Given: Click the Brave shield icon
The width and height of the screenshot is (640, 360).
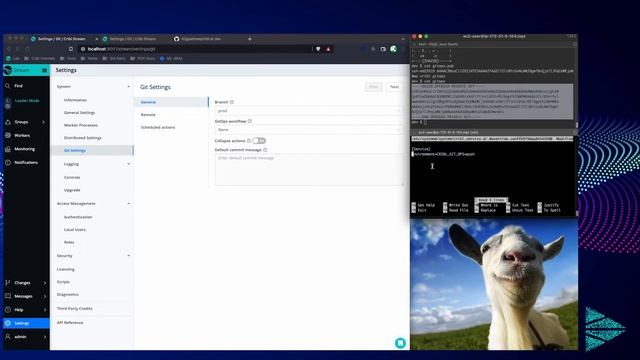Looking at the screenshot, I should pyautogui.click(x=318, y=49).
